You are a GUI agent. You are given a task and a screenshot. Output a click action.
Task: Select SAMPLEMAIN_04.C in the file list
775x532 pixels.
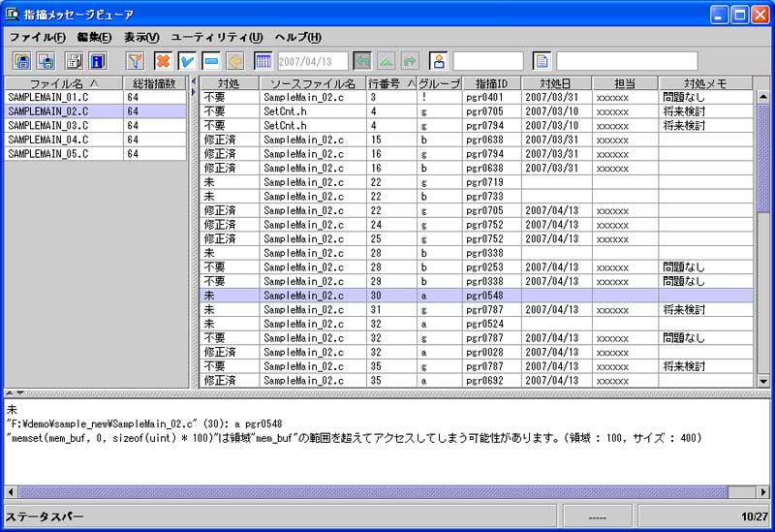(95, 140)
